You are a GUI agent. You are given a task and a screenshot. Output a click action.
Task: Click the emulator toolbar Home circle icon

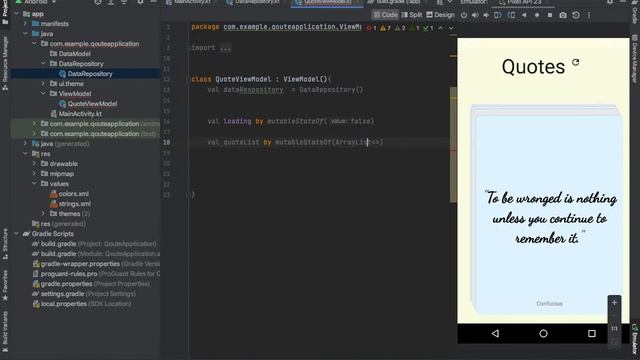(537, 15)
